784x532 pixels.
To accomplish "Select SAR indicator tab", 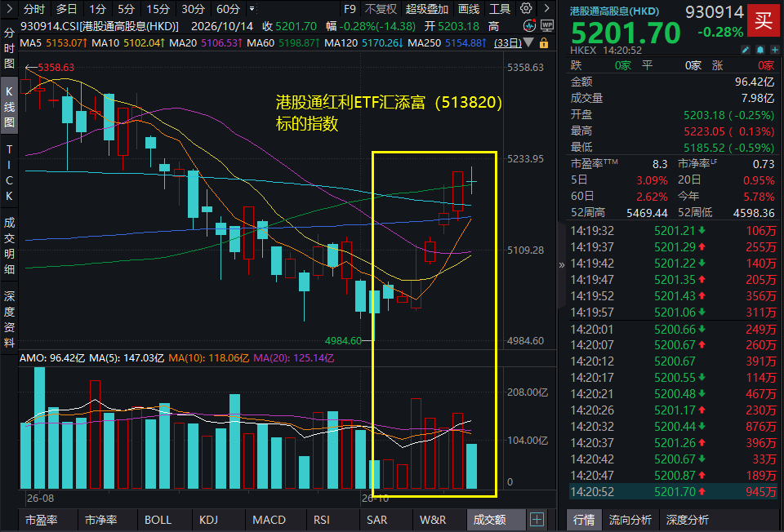I will pyautogui.click(x=377, y=520).
